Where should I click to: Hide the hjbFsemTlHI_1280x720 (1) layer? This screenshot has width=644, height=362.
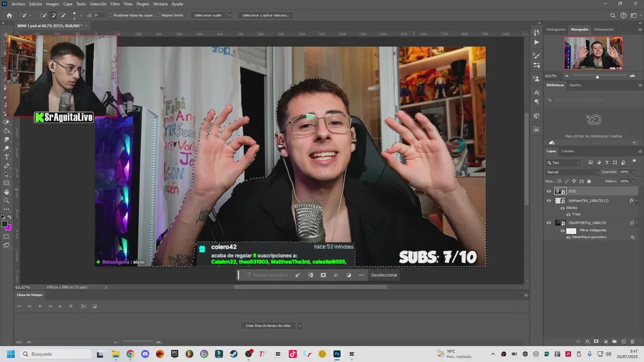[549, 201]
